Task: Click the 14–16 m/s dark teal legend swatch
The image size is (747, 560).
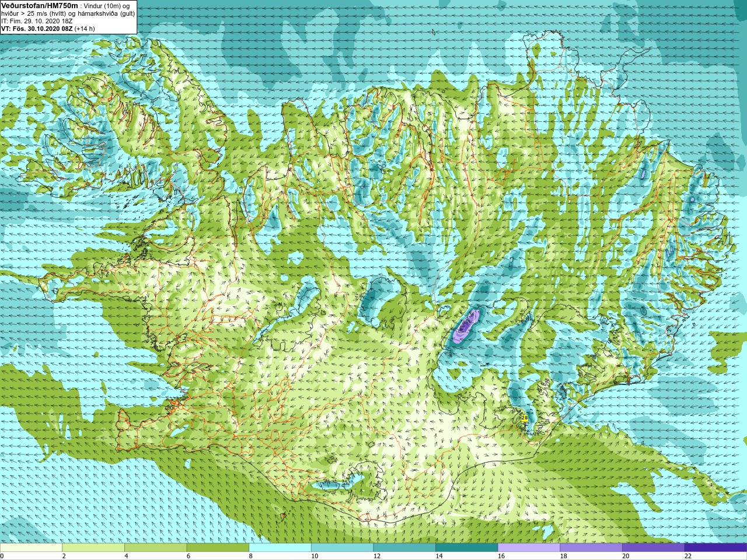Action: click(467, 548)
